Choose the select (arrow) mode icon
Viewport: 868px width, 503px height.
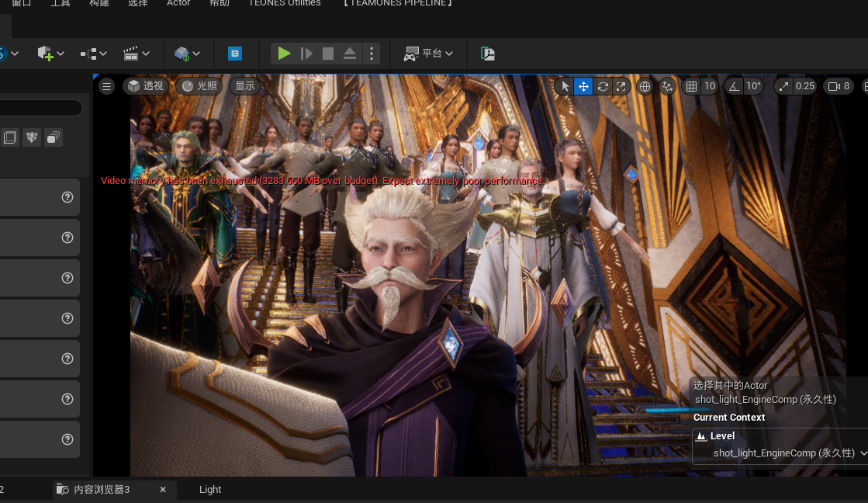(x=565, y=86)
